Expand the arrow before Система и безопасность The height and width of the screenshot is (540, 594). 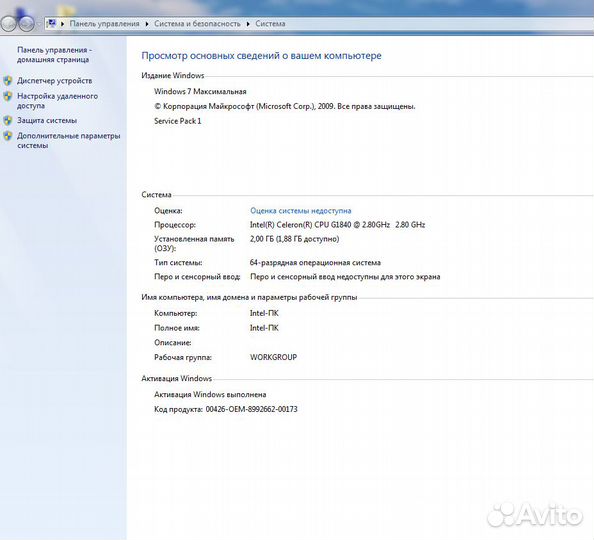point(147,24)
